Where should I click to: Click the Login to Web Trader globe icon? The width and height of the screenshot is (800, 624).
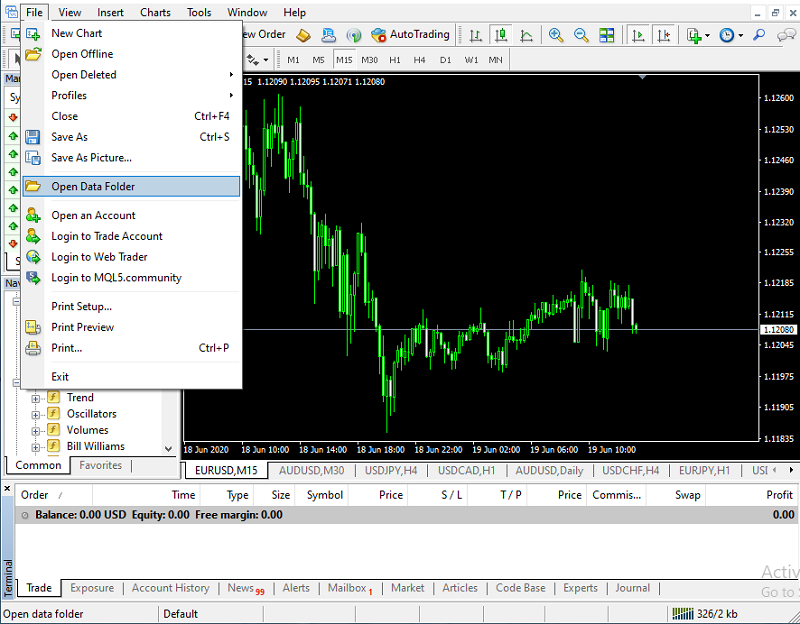pos(33,257)
